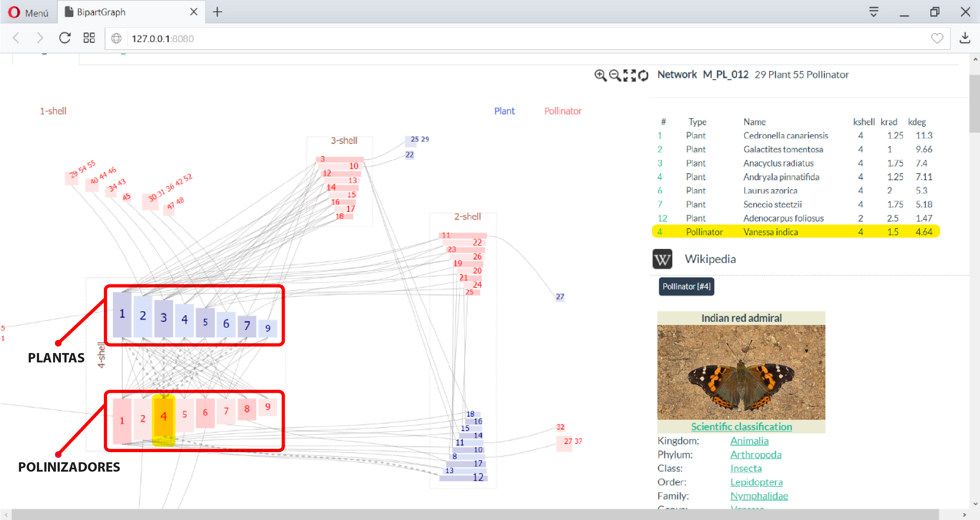Zoom in on the network graph
Viewport: 980px width, 520px height.
600,75
